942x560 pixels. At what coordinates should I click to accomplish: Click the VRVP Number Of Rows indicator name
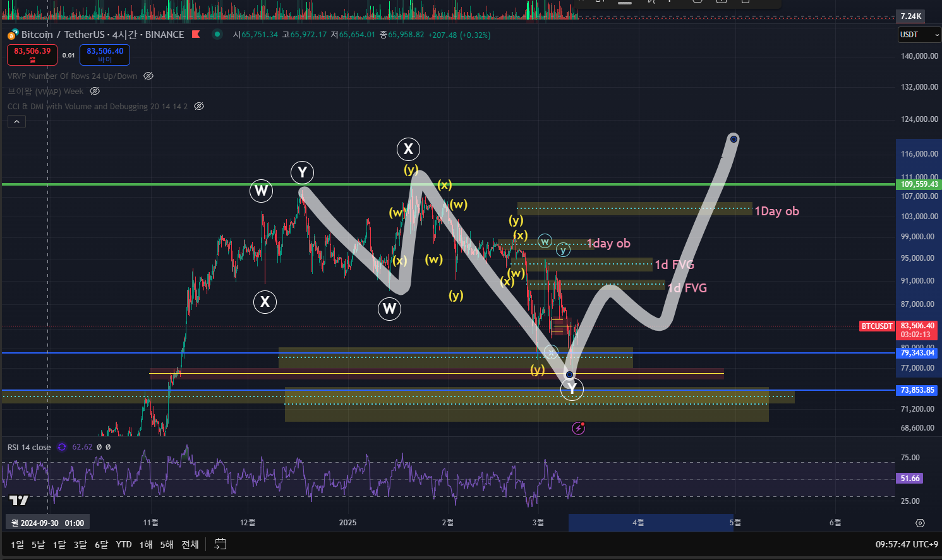(72, 76)
